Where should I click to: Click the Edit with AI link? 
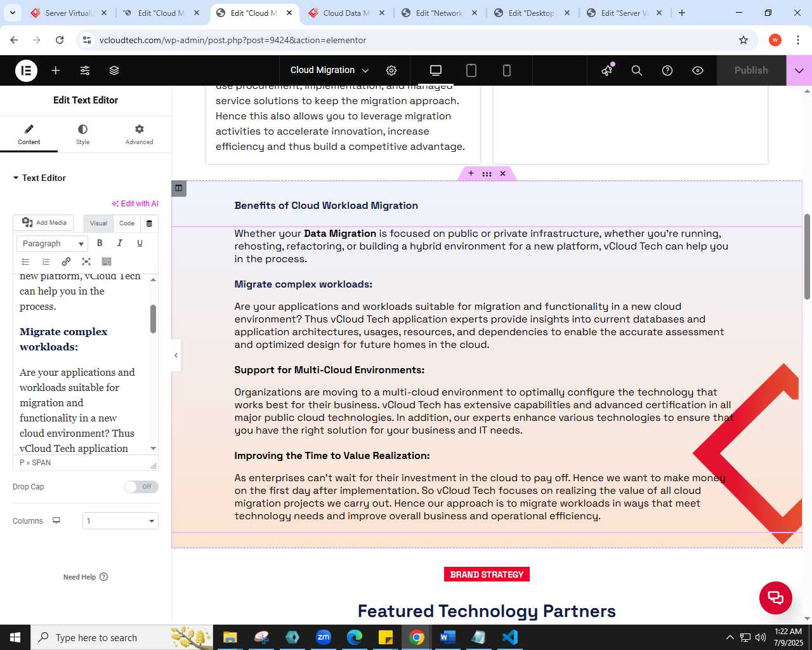135,204
